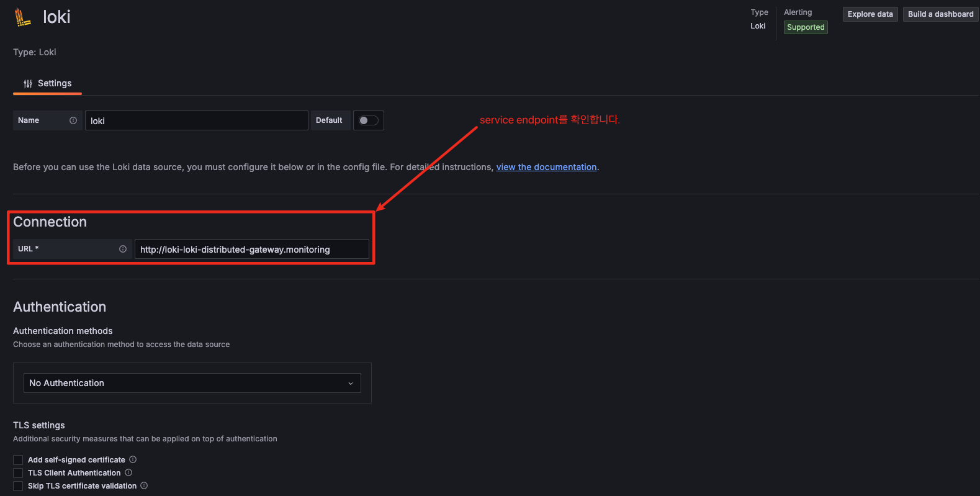This screenshot has width=980, height=496.
Task: Show info for Skip TLS certificate validation
Action: pyautogui.click(x=144, y=485)
